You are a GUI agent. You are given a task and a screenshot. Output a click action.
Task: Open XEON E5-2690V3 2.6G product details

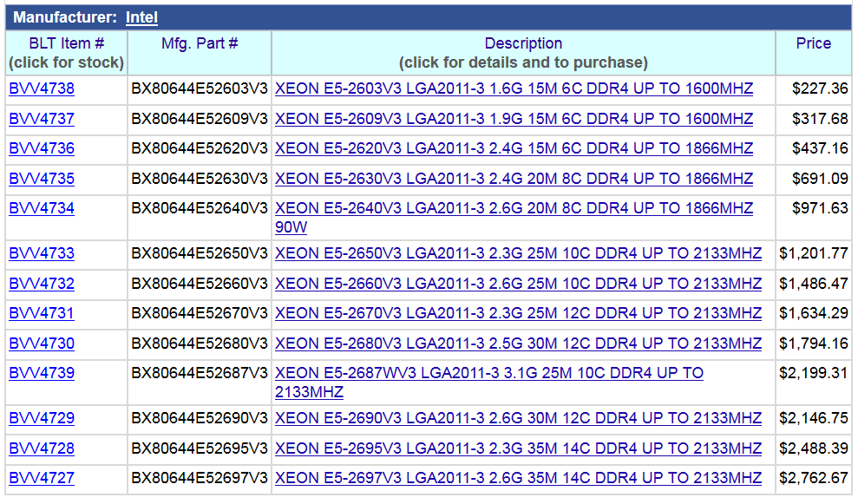[518, 418]
